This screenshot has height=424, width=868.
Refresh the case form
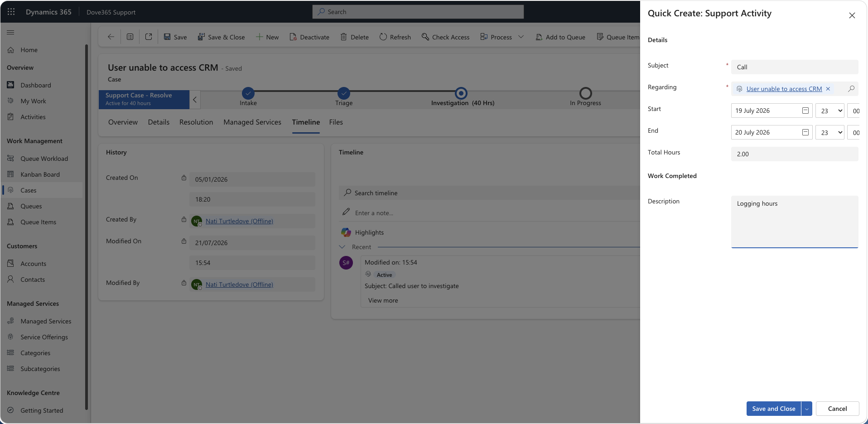395,37
